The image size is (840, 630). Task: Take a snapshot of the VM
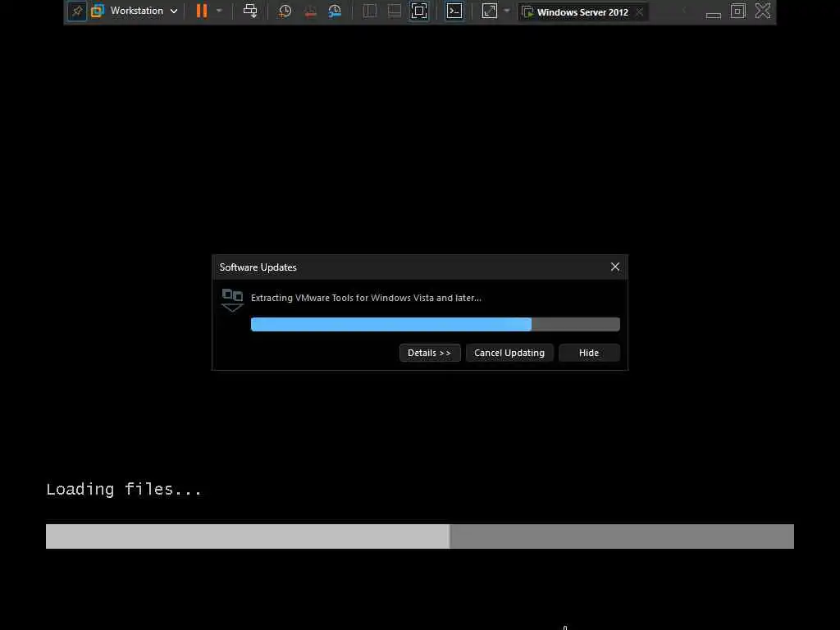[x=285, y=11]
